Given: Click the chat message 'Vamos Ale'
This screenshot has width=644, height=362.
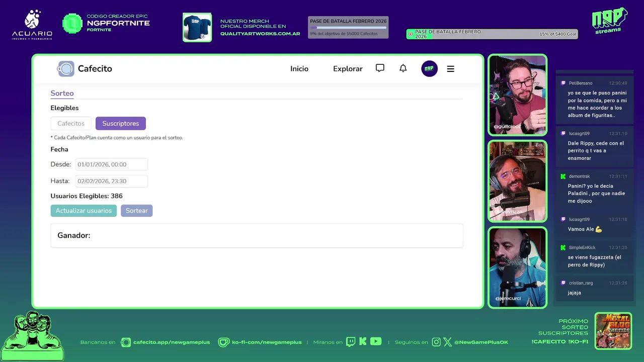Looking at the screenshot, I should [585, 229].
